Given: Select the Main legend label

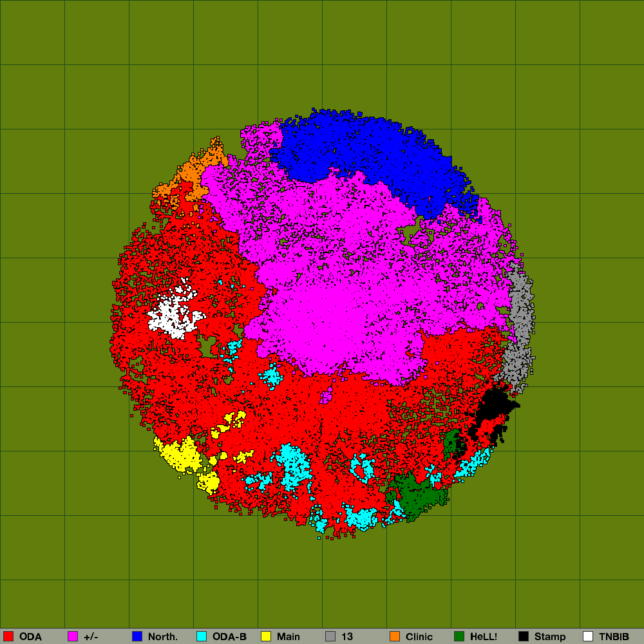Looking at the screenshot, I should click(289, 637).
